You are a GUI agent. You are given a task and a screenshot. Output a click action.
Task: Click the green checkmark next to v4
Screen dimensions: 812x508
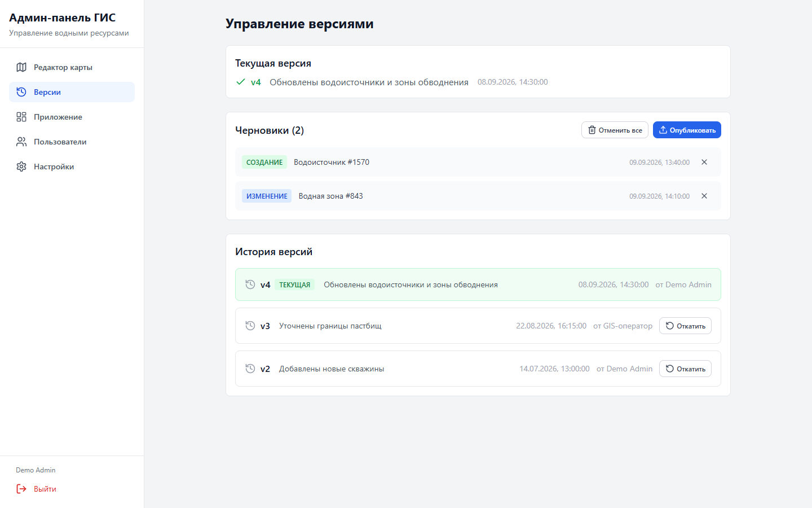pyautogui.click(x=241, y=82)
